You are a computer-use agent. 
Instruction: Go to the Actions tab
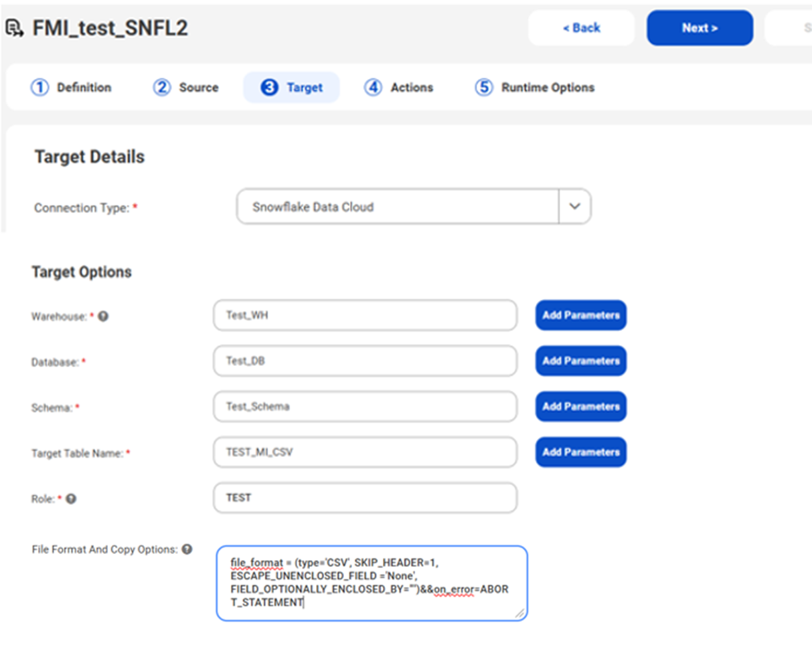[399, 88]
